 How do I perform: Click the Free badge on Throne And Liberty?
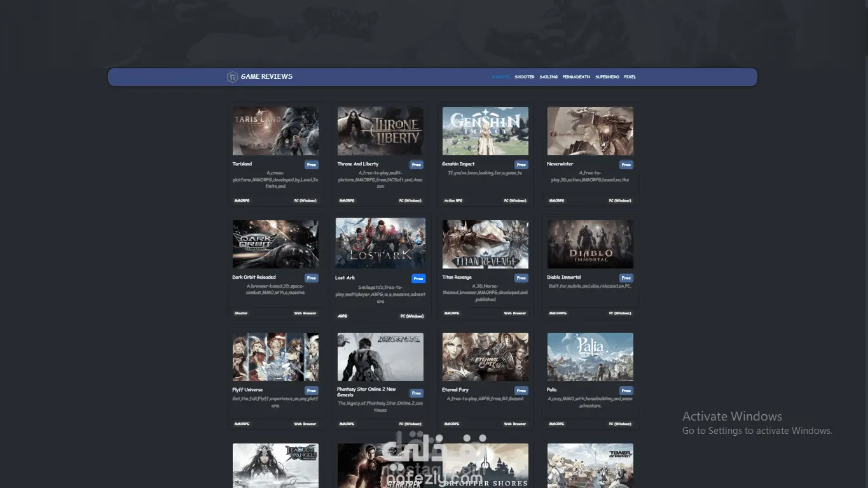coord(417,165)
